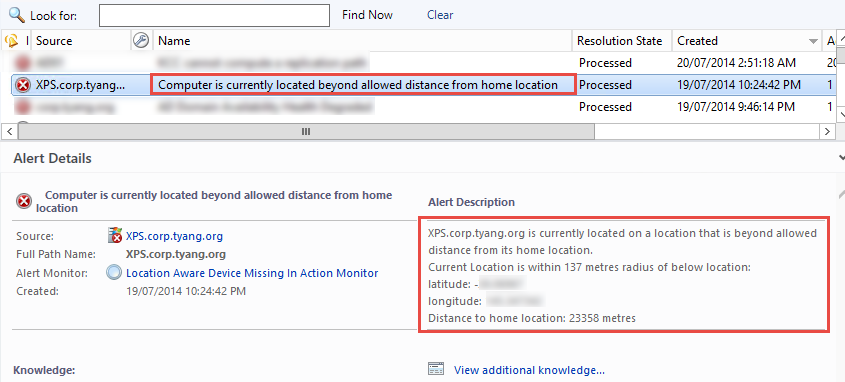Click the magnifier icon beside Look for
The image size is (845, 382).
(x=17, y=14)
